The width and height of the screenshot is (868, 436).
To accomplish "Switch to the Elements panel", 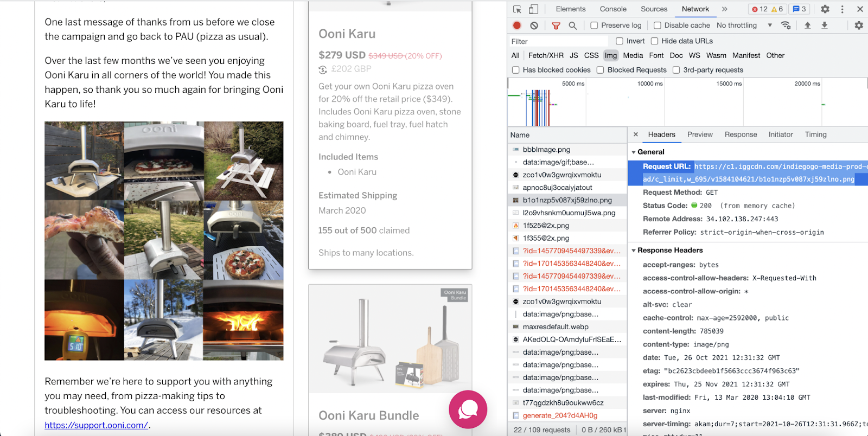I will tap(571, 9).
